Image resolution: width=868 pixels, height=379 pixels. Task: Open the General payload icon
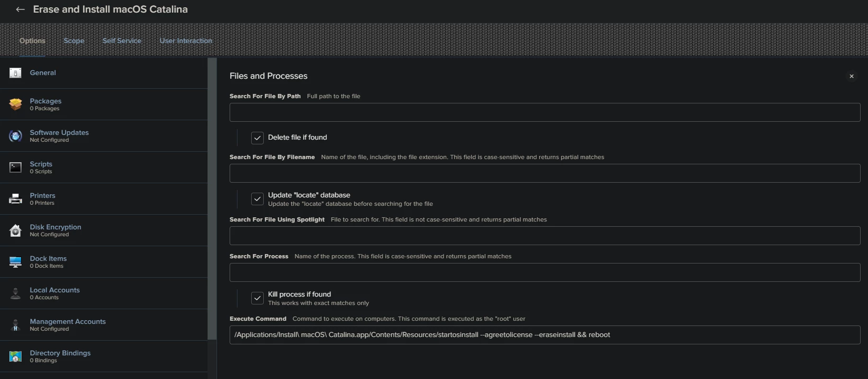(x=16, y=73)
